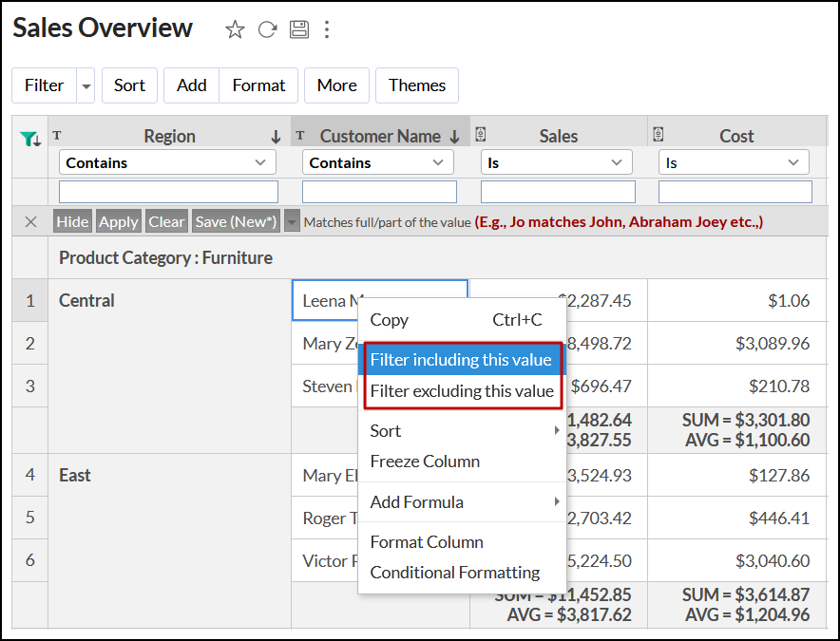The width and height of the screenshot is (840, 641).
Task: Select Filter including this value
Action: coord(461,360)
